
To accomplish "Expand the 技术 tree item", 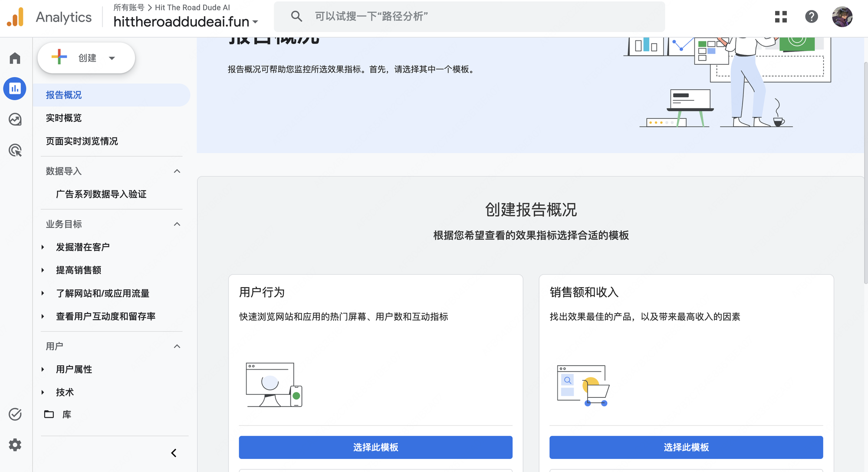I will coord(43,392).
